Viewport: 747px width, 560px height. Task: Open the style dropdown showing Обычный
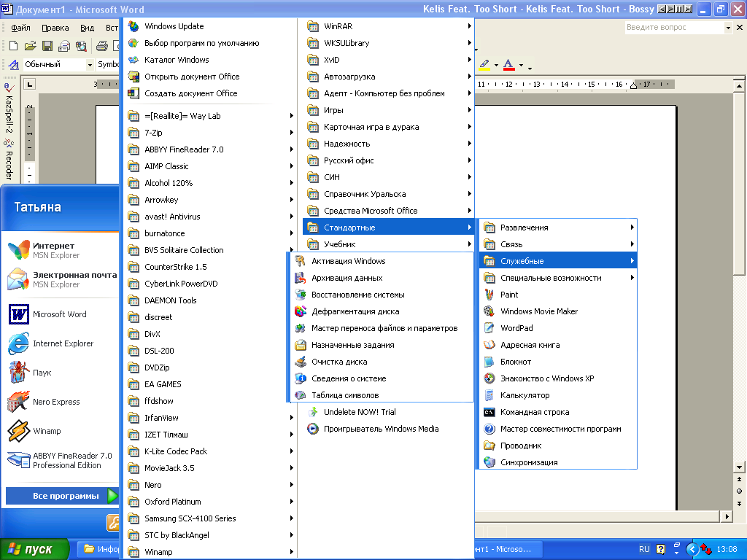pos(90,65)
